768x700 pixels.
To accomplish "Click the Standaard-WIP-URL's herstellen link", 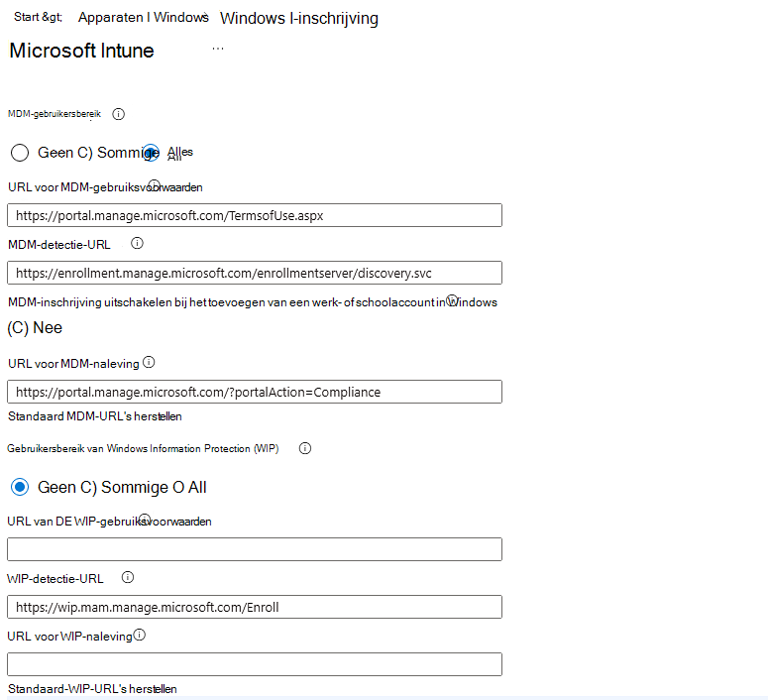I will pos(92,689).
